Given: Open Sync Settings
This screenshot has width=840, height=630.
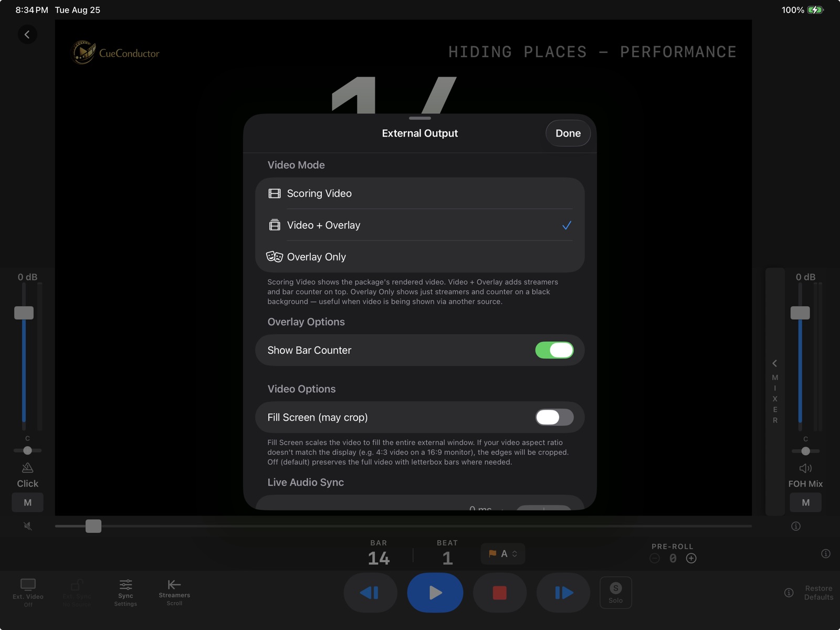Looking at the screenshot, I should click(125, 593).
